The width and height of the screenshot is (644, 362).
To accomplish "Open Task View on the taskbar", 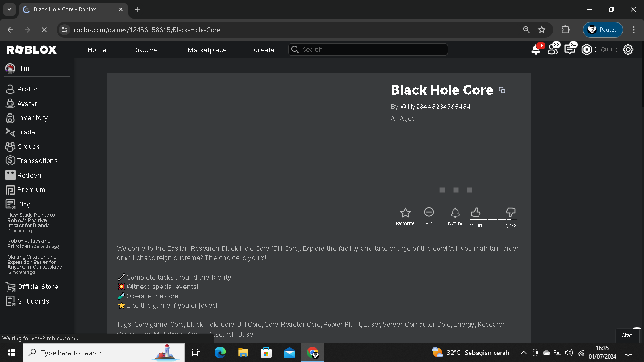I will (x=196, y=353).
